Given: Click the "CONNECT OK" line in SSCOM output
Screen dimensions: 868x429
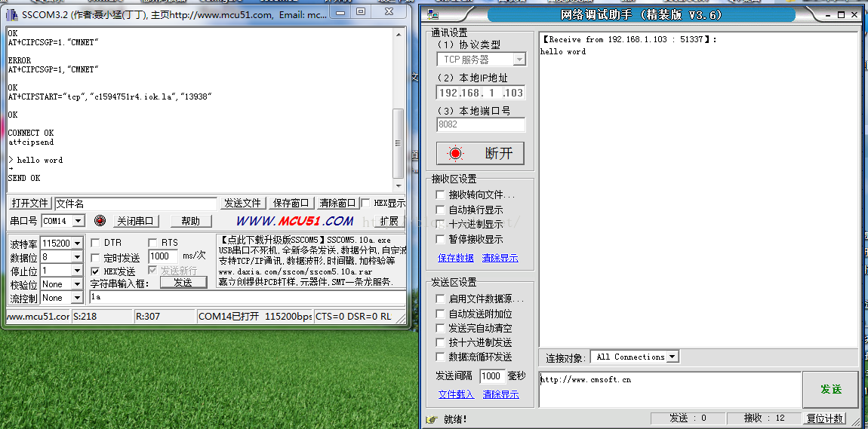Looking at the screenshot, I should [x=30, y=133].
